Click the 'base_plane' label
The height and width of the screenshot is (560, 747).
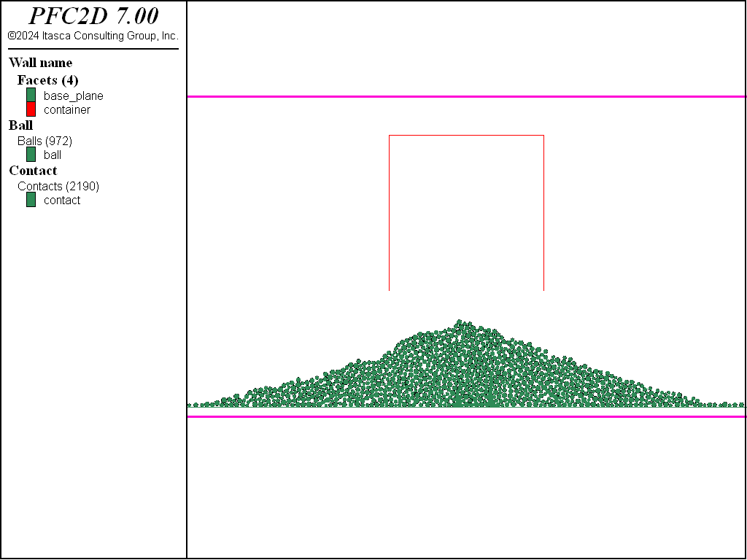point(74,96)
